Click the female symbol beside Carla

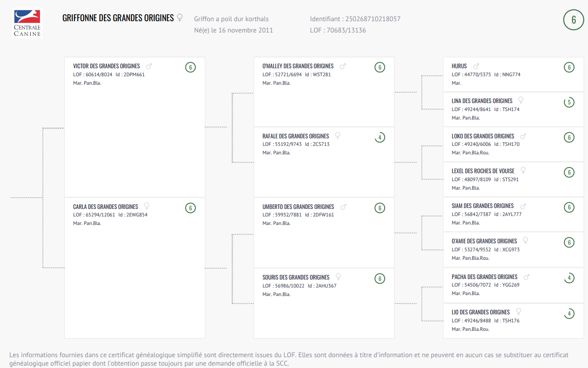(147, 206)
